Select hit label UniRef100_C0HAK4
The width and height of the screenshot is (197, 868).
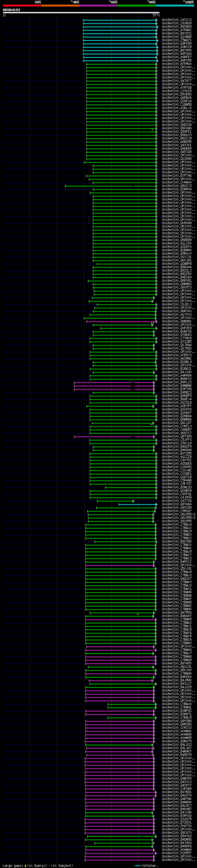click(x=177, y=183)
